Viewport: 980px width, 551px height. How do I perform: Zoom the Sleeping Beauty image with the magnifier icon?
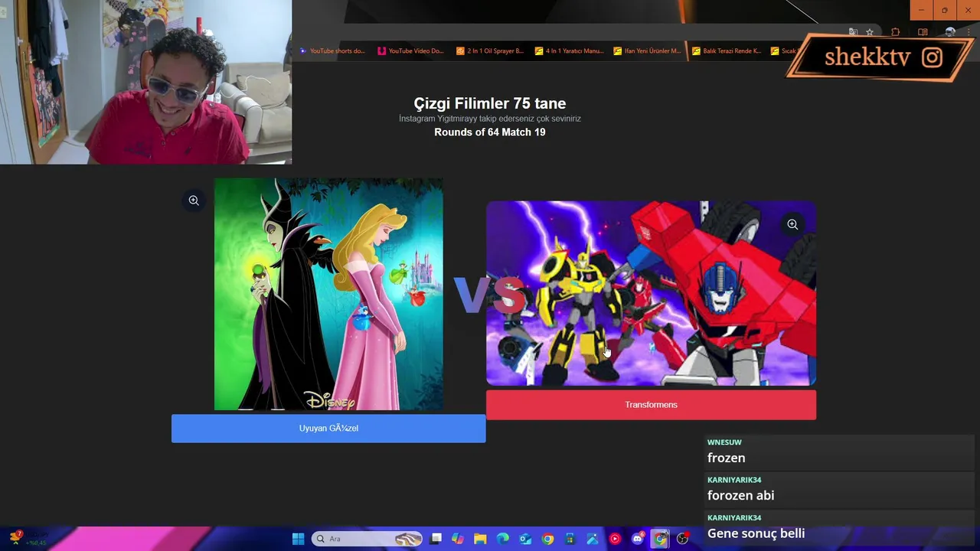pos(194,201)
